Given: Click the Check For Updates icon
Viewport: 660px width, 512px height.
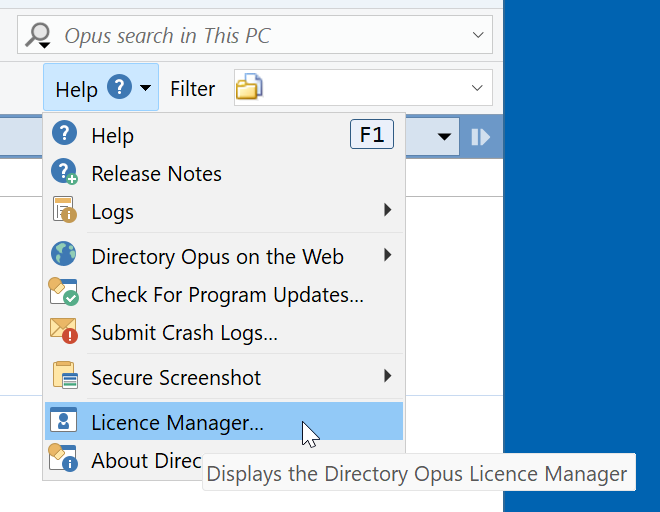Looking at the screenshot, I should [x=64, y=291].
